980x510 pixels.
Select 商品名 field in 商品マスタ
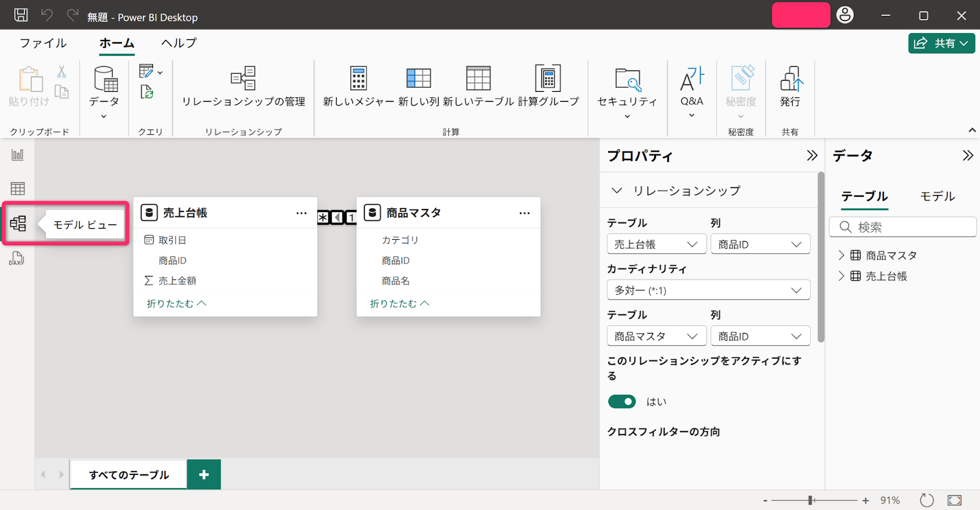click(x=396, y=281)
